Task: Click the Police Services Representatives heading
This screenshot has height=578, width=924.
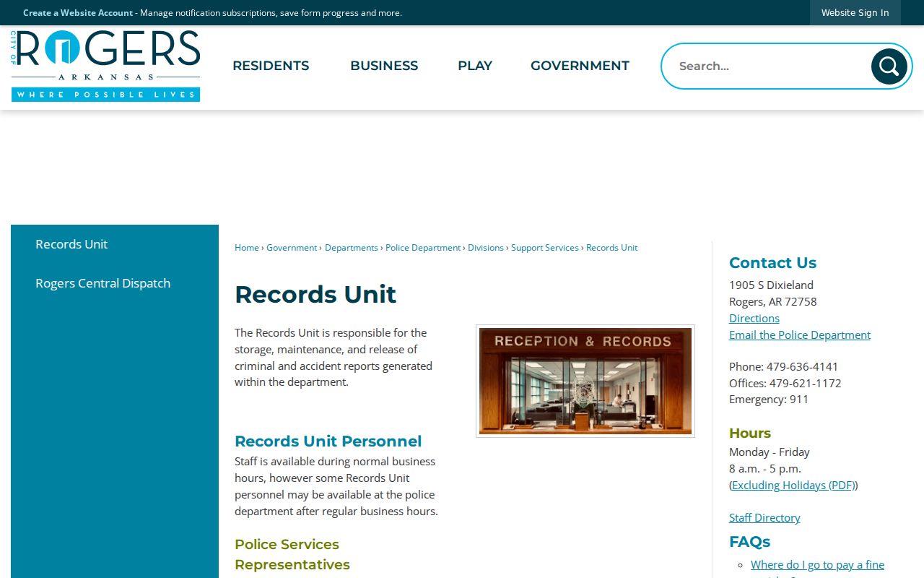Action: [292, 554]
